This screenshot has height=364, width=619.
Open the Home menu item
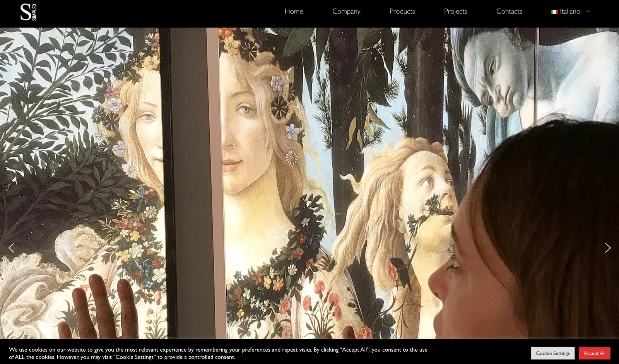tap(294, 11)
